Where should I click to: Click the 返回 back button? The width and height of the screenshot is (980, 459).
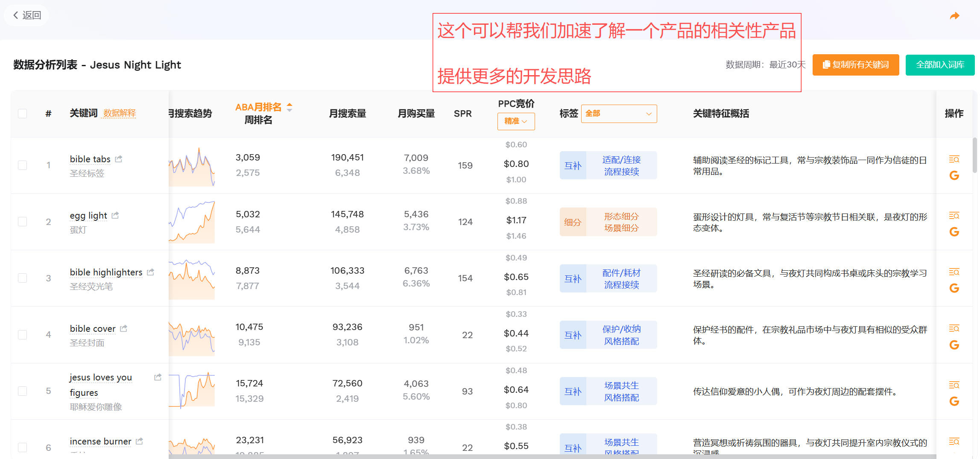pyautogui.click(x=26, y=15)
